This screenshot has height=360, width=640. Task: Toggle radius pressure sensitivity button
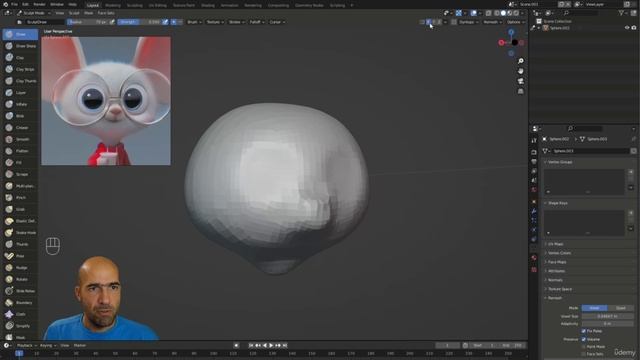pos(112,22)
